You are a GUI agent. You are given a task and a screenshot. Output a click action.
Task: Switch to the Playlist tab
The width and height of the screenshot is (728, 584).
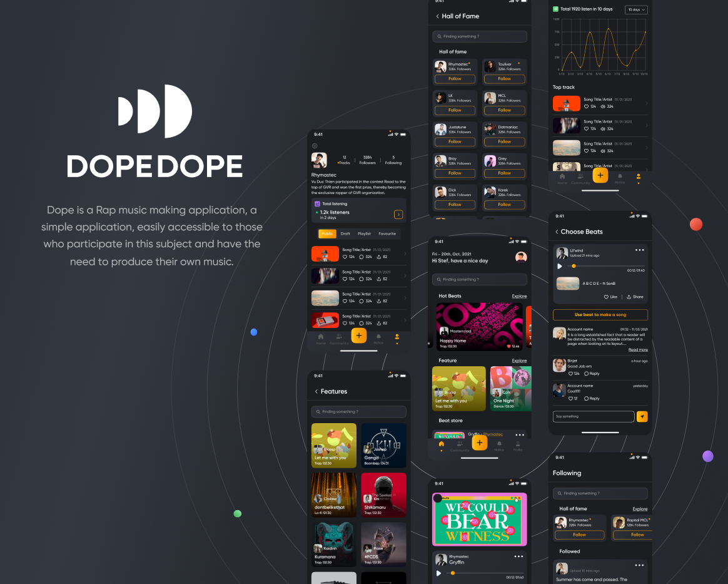point(365,233)
